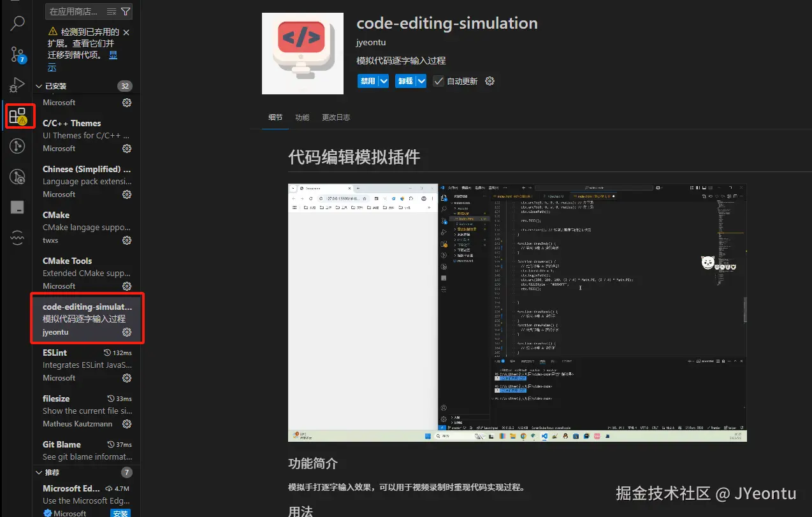Screen dimensions: 812x517
Task: Select the Git Blame extension item
Action: (x=87, y=451)
